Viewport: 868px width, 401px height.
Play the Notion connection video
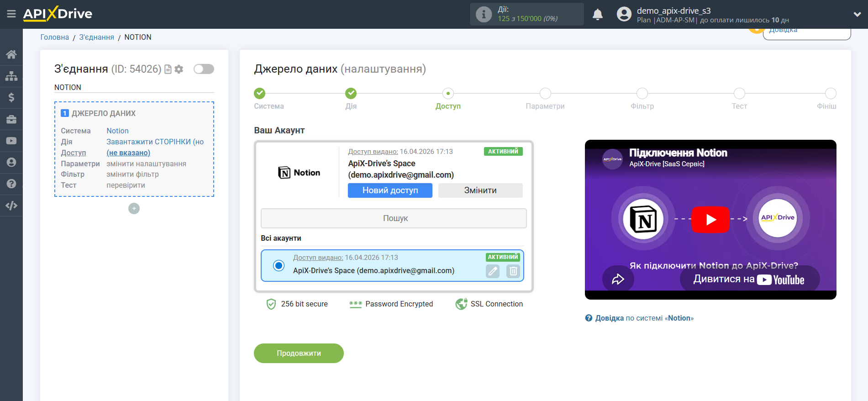[710, 220]
